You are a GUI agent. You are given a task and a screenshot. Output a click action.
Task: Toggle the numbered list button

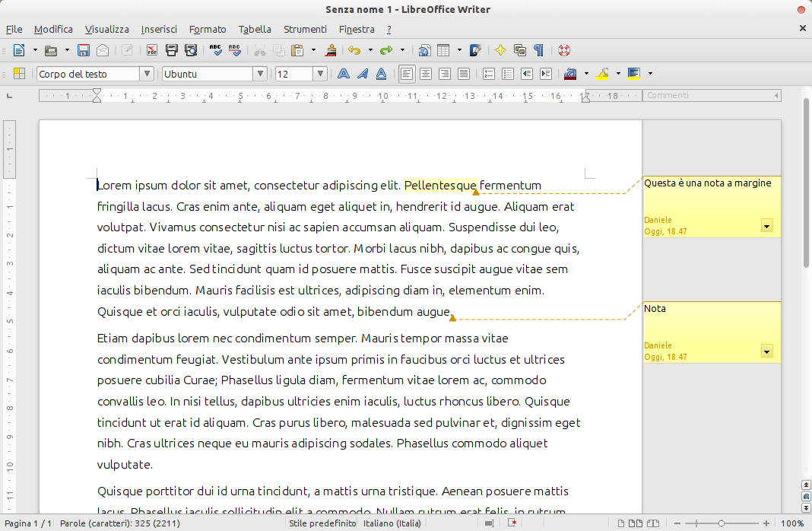(x=489, y=74)
